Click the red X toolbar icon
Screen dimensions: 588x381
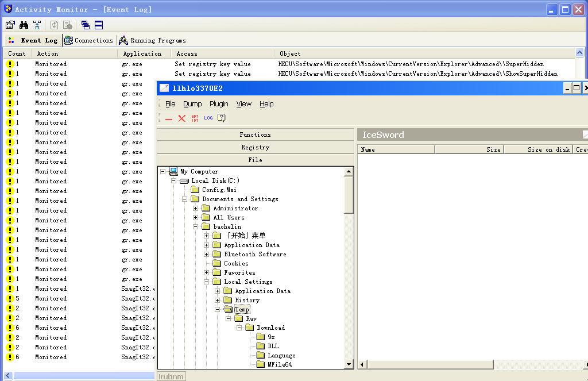click(181, 118)
